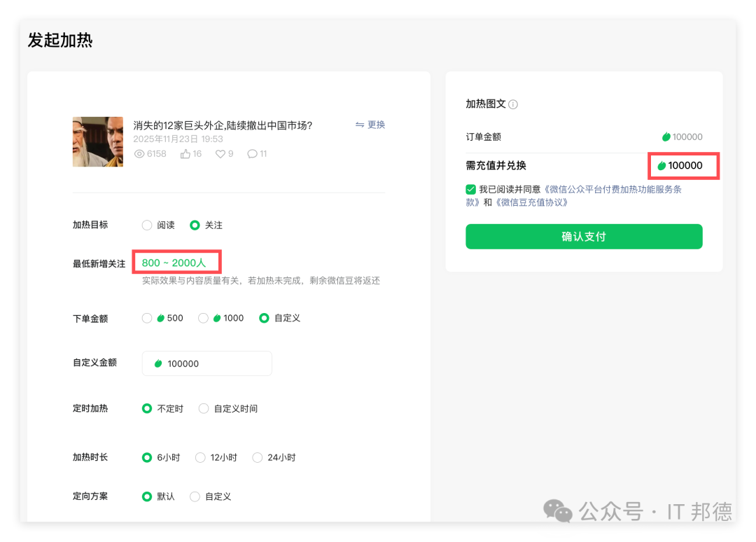This screenshot has height=542, width=756.
Task: Click the 需充值并兑换 amount 100000
Action: (x=685, y=166)
